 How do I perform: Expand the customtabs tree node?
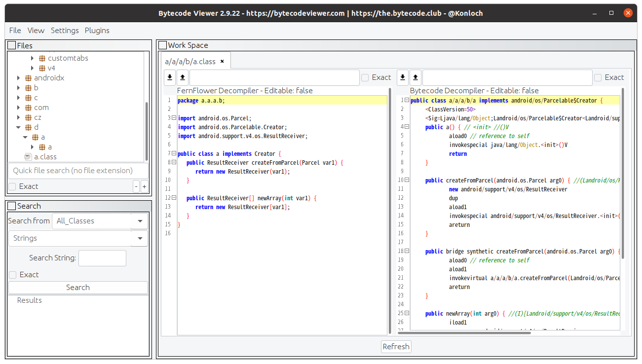click(x=33, y=58)
